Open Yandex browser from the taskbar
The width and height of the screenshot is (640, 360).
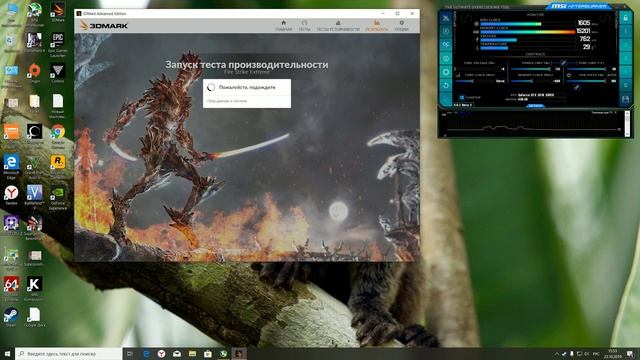pos(161,353)
